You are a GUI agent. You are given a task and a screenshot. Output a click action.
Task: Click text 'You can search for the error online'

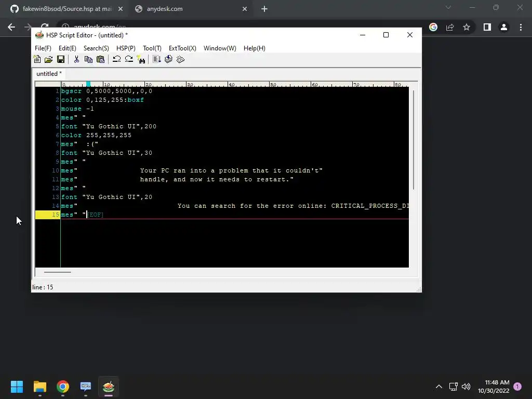click(x=251, y=206)
